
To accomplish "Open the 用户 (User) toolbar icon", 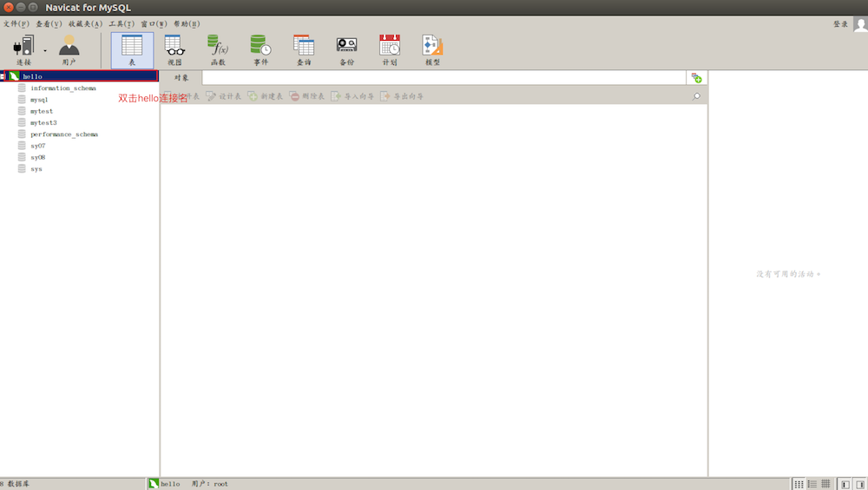I will click(x=69, y=50).
